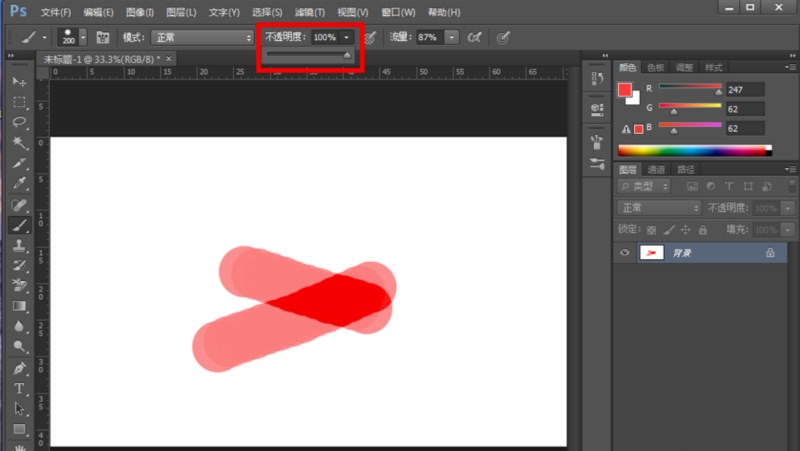The image size is (800, 451).
Task: Click the R value input field
Action: point(745,89)
